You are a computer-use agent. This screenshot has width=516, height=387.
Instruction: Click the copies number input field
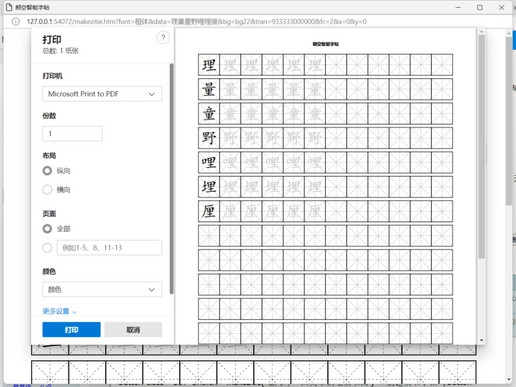(72, 134)
